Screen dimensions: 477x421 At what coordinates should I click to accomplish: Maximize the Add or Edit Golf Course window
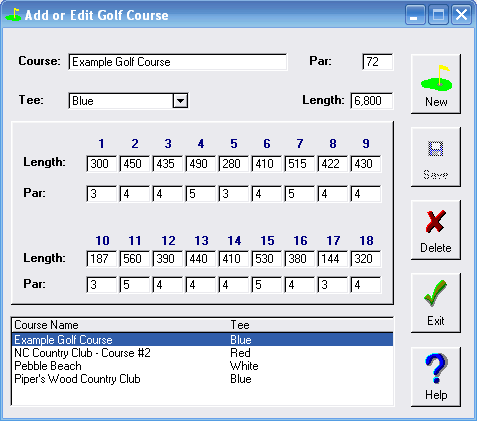click(438, 15)
